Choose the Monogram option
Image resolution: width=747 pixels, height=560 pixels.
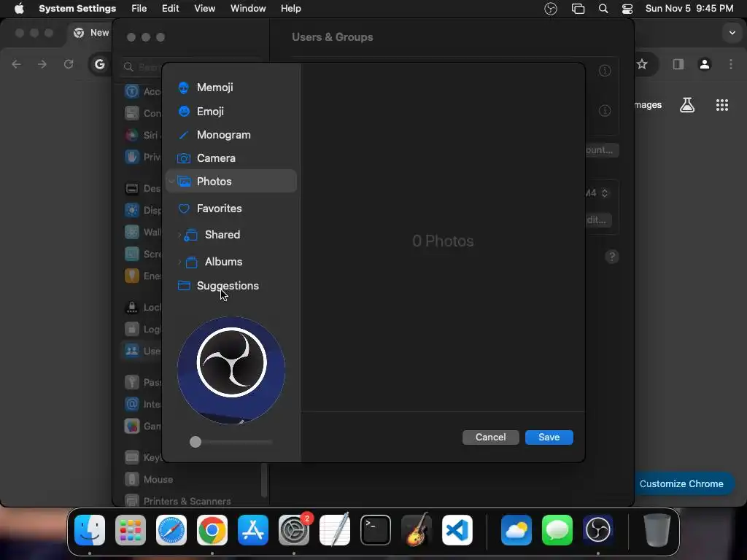pyautogui.click(x=231, y=135)
